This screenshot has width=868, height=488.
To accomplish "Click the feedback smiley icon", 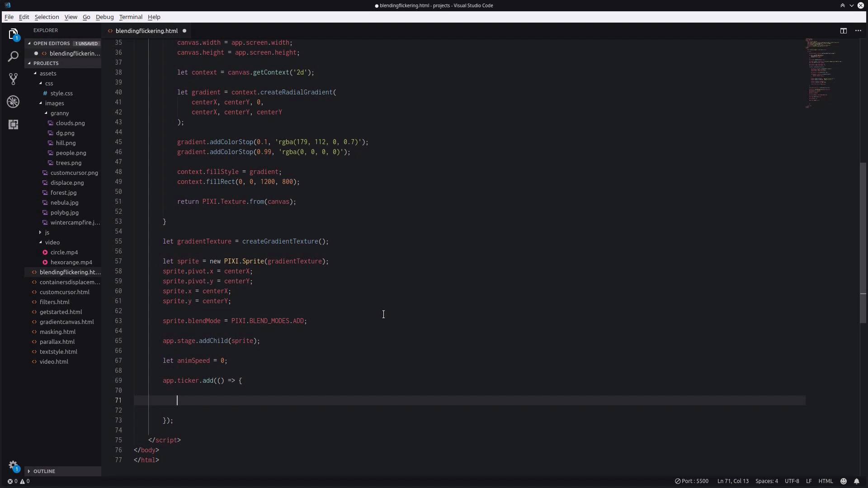I will coord(844,481).
